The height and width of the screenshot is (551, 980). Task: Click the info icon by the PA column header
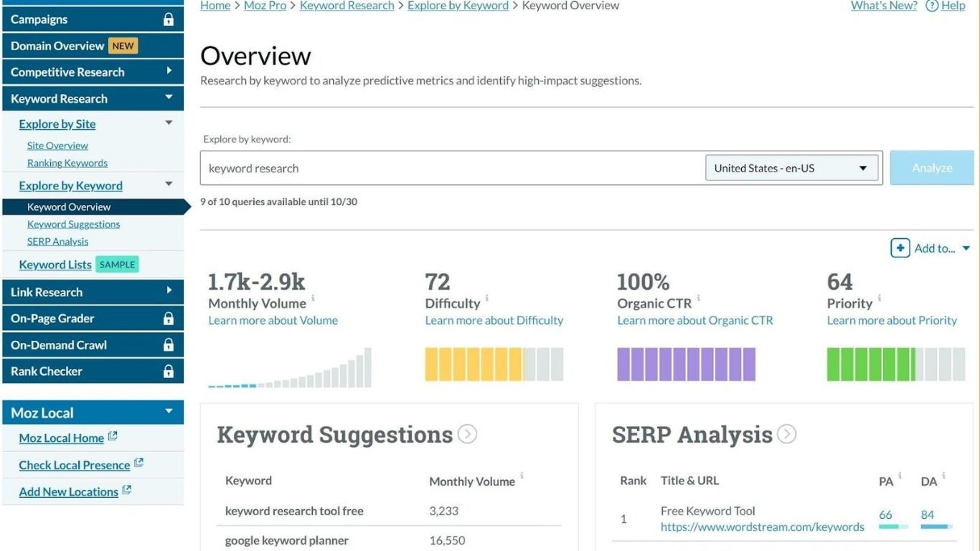coord(900,476)
